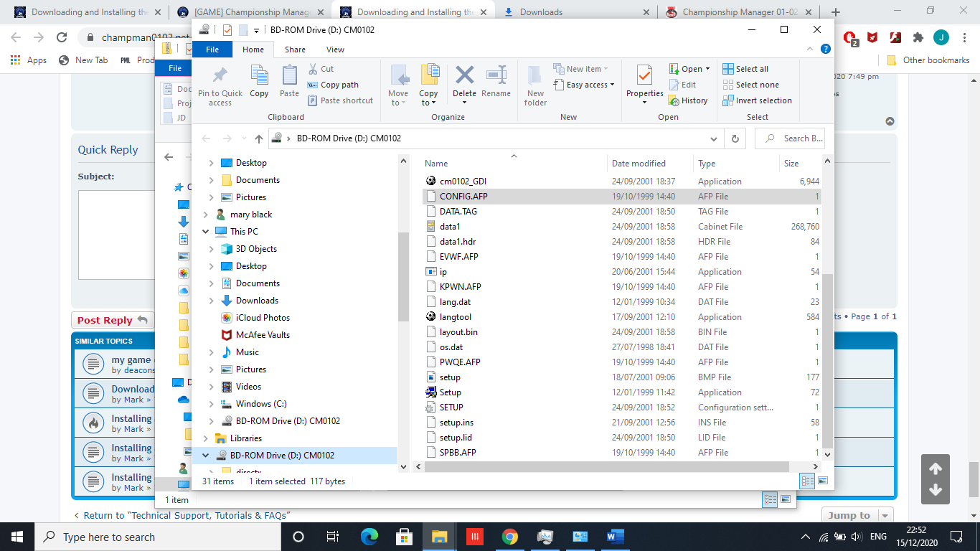The image size is (980, 551).
Task: Click the Task View taskbar icon
Action: 333,537
